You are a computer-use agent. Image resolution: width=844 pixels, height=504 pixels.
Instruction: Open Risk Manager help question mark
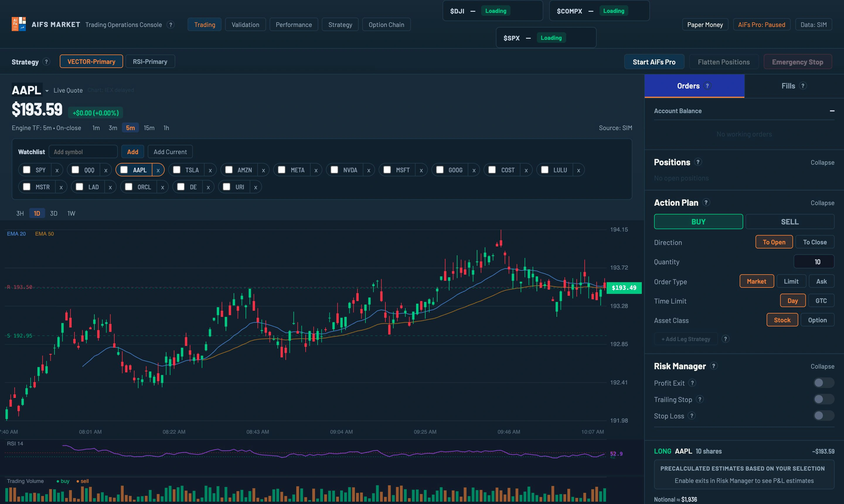tap(714, 366)
